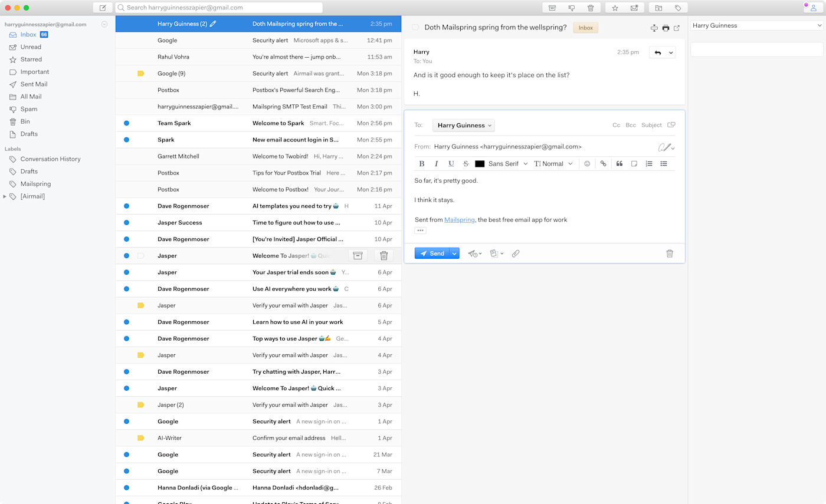Focus the mailbox search field
The height and width of the screenshot is (504, 826).
[219, 8]
